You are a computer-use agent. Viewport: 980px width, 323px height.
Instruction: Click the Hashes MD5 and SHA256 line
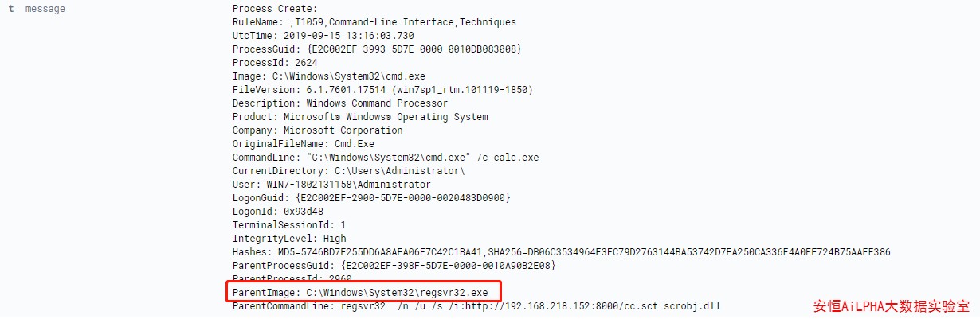561,252
